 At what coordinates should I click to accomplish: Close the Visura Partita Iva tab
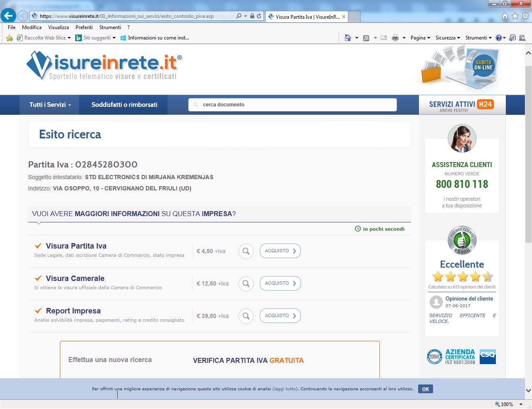(344, 17)
